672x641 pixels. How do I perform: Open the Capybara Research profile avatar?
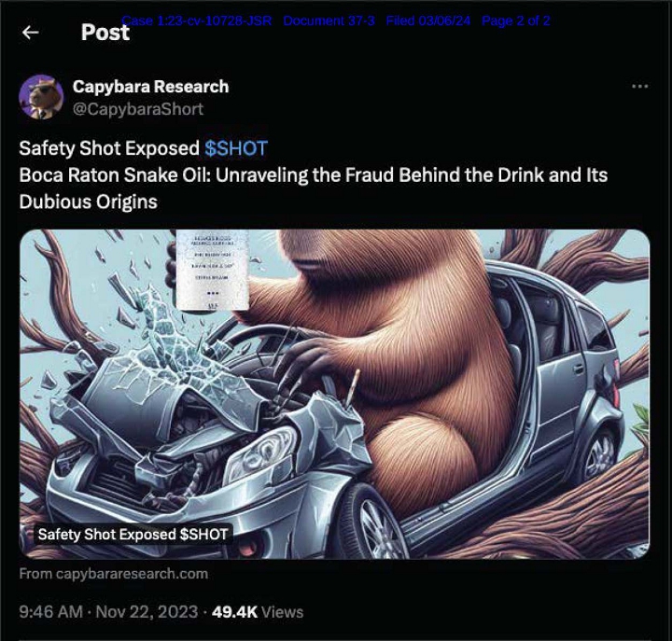[x=41, y=97]
